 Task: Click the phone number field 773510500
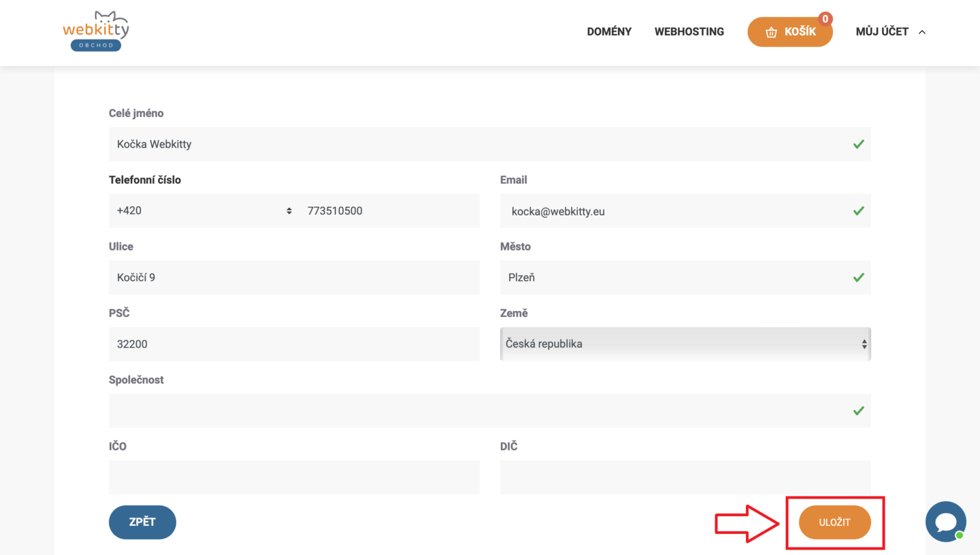tap(389, 211)
